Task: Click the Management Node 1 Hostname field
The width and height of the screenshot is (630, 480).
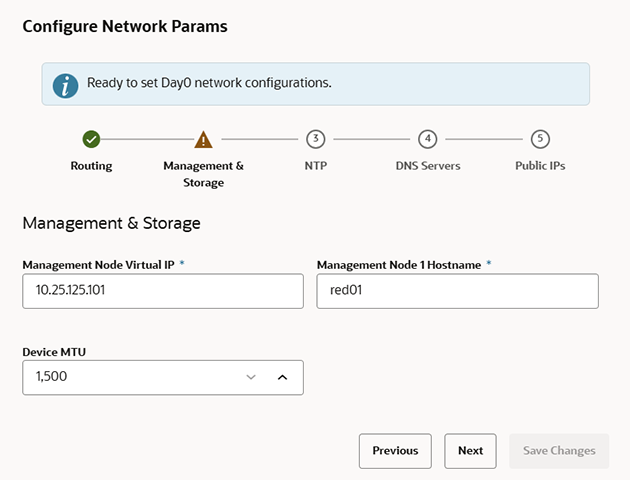Action: [x=457, y=291]
